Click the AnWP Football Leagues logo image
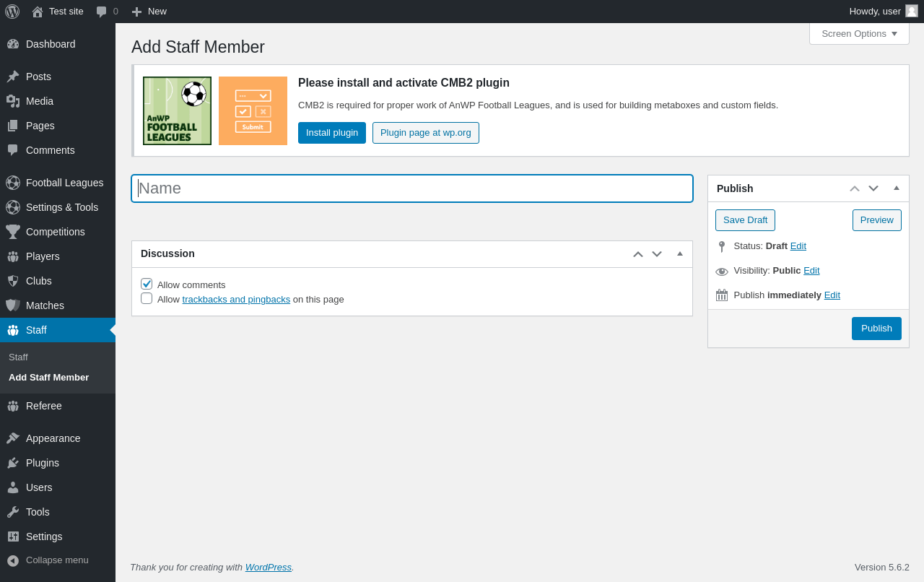The height and width of the screenshot is (582, 924). click(177, 110)
